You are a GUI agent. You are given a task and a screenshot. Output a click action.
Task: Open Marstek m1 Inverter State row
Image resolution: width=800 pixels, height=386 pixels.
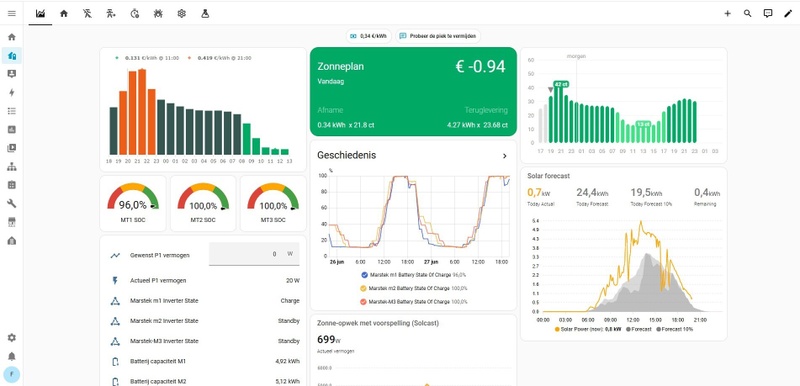click(204, 301)
